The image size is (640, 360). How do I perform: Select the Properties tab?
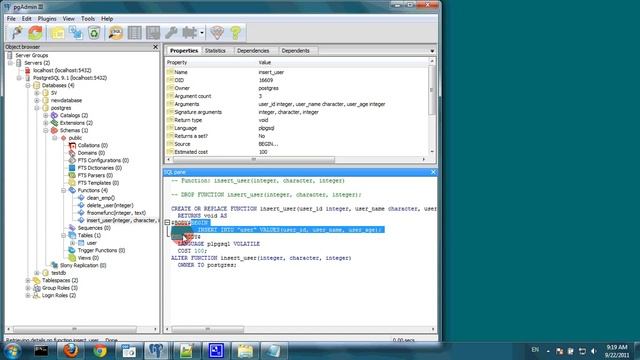pos(184,51)
